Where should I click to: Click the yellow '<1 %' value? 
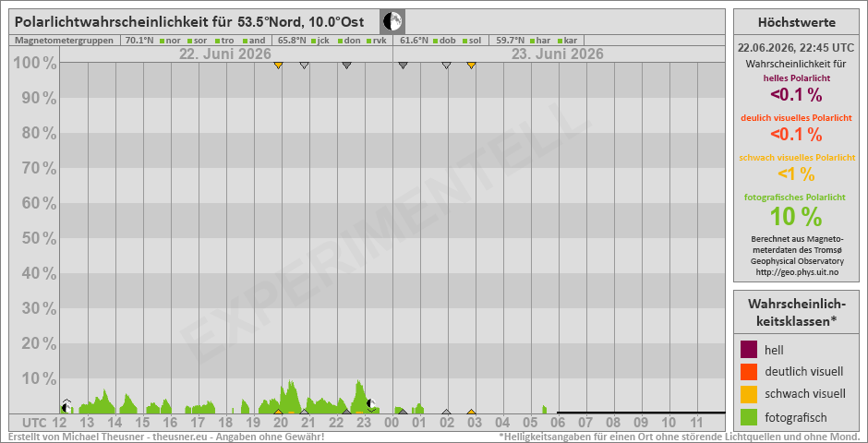(x=797, y=174)
